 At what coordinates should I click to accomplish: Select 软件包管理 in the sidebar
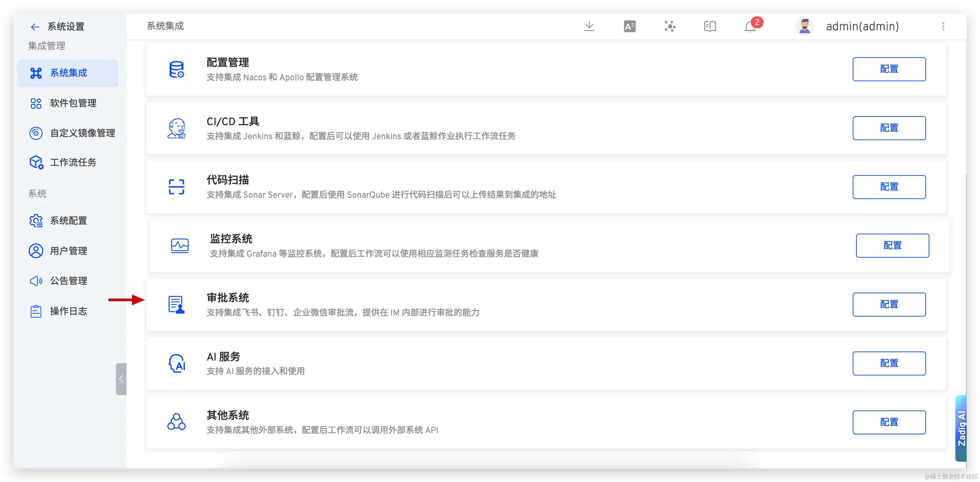73,103
